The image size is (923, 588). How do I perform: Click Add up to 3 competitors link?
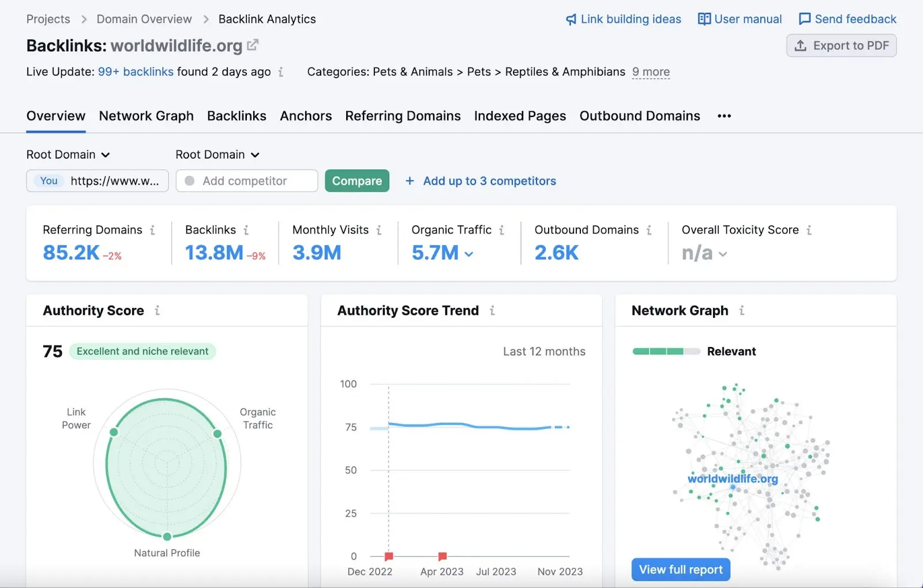[x=490, y=181]
